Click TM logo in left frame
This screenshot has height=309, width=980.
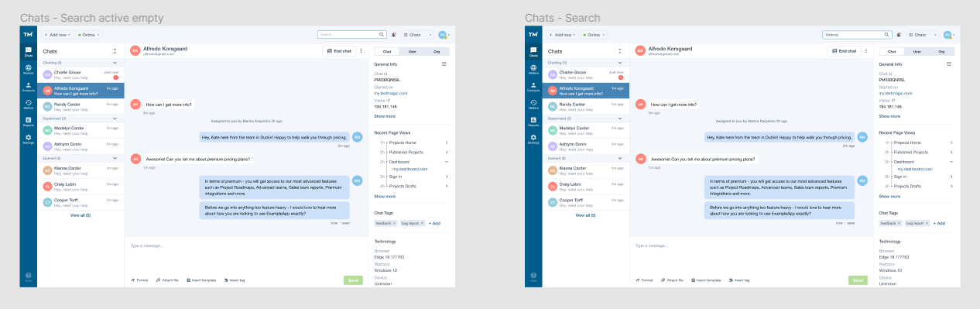point(28,35)
